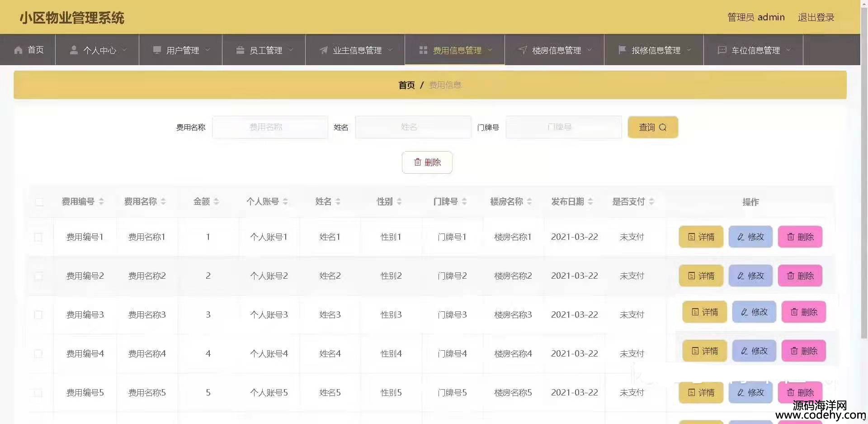This screenshot has width=868, height=424.
Task: Open 详情 for 费用编号2 row
Action: coord(701,276)
